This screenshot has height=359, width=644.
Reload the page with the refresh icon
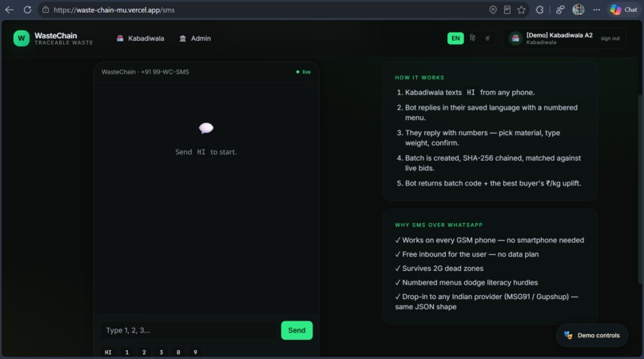(x=27, y=10)
